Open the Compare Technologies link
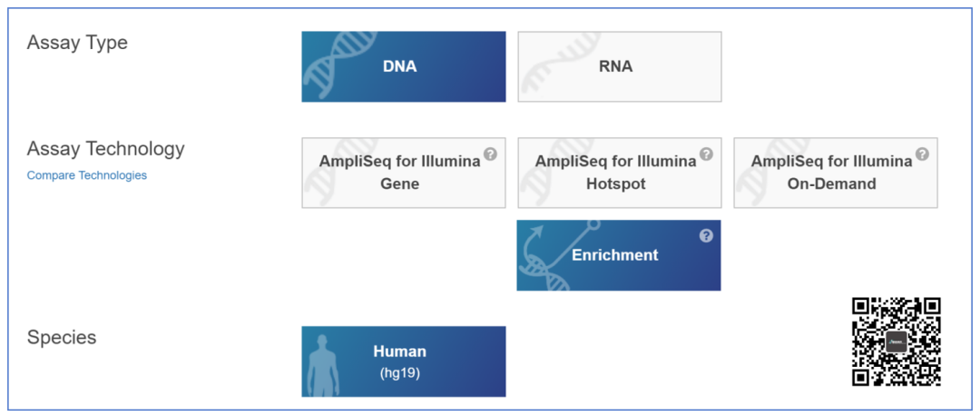The image size is (980, 416). (87, 175)
